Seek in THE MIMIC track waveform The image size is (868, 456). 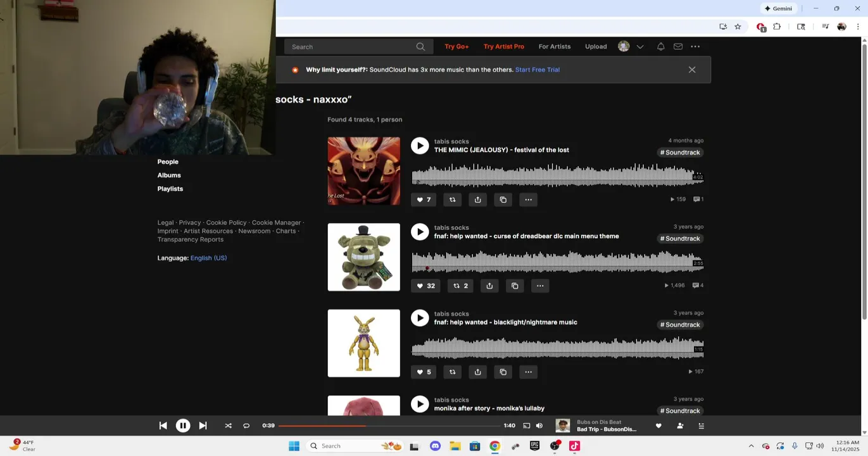click(x=557, y=175)
